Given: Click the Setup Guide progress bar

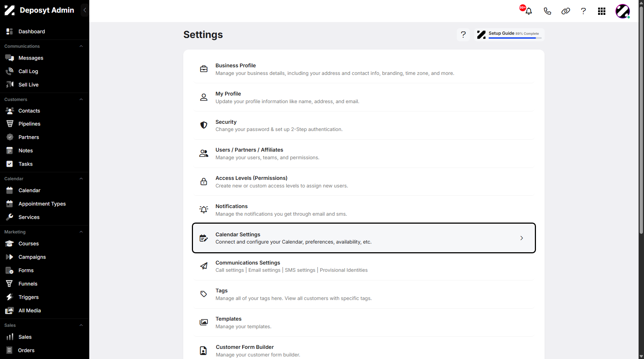Looking at the screenshot, I should click(515, 38).
